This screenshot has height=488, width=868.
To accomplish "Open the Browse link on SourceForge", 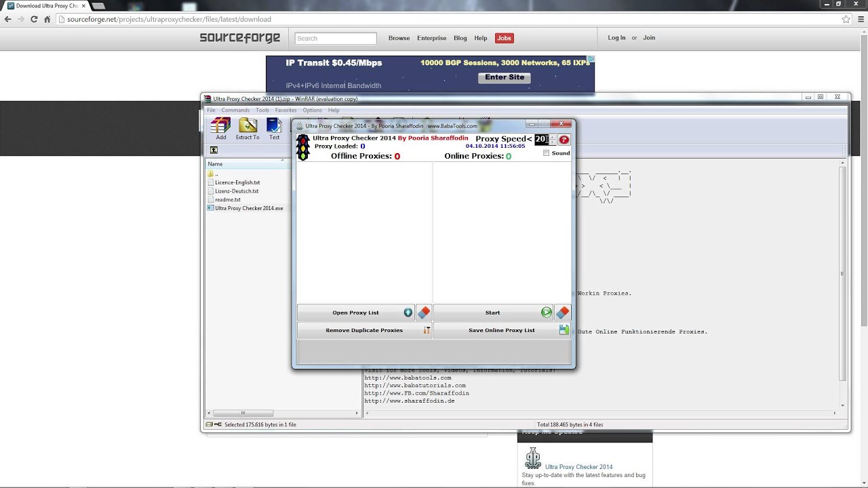I will point(399,38).
